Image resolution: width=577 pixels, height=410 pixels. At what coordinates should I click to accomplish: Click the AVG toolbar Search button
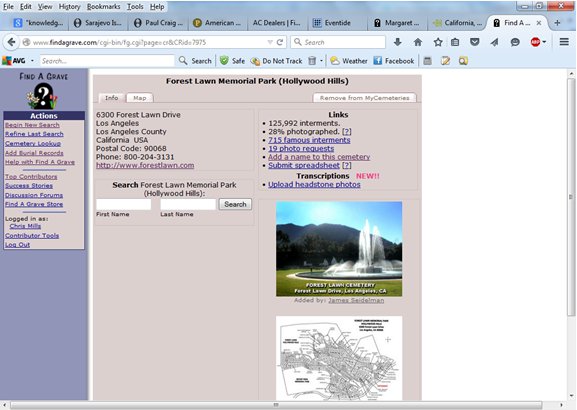coord(195,61)
